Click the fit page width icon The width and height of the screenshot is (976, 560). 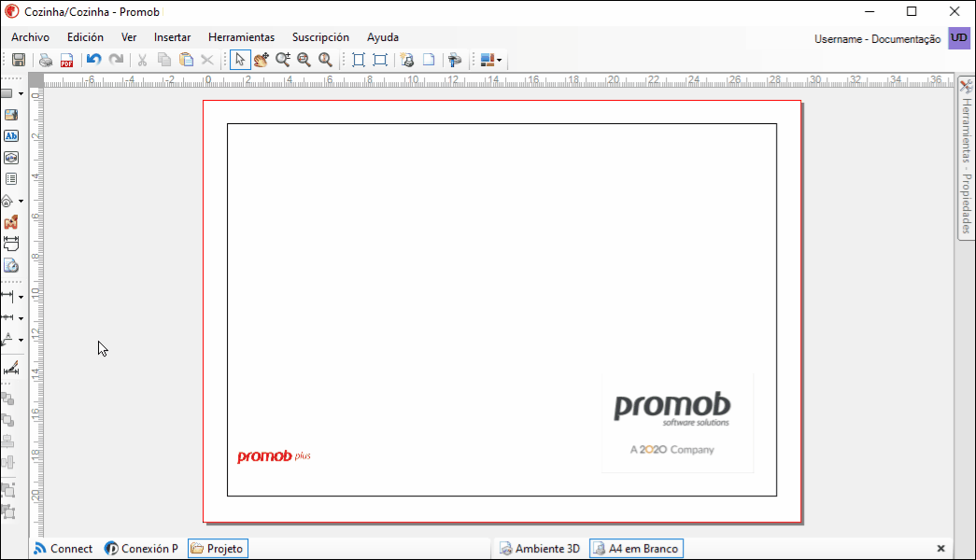pyautogui.click(x=380, y=60)
